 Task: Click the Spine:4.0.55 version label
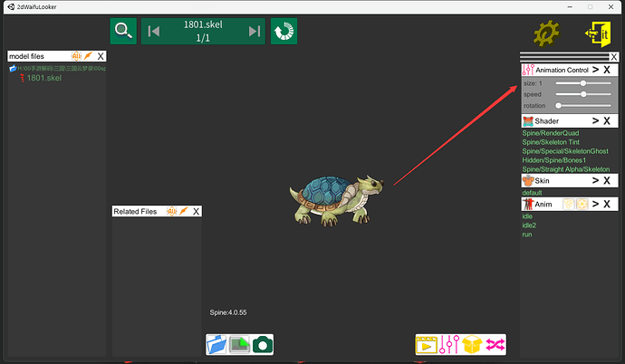(228, 312)
